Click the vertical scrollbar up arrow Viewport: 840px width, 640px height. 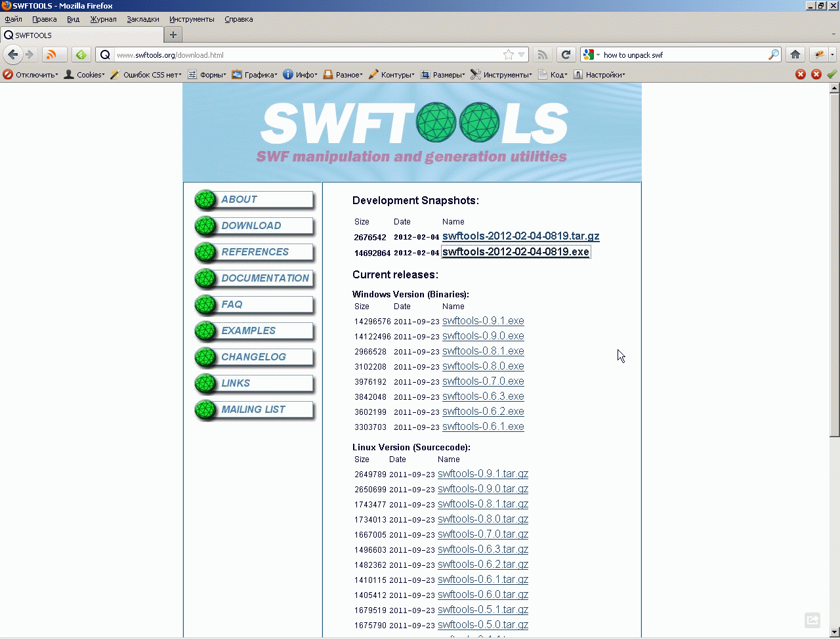coord(835,88)
